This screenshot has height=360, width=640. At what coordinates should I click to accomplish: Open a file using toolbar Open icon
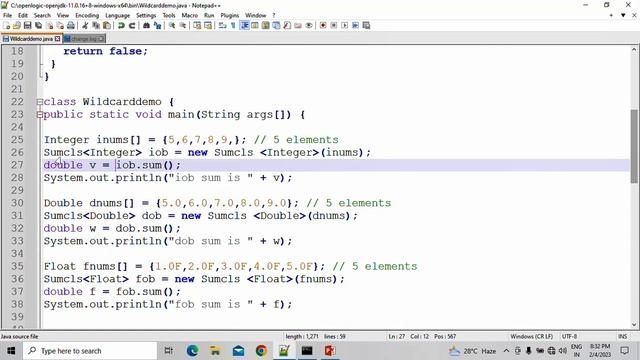pos(17,25)
